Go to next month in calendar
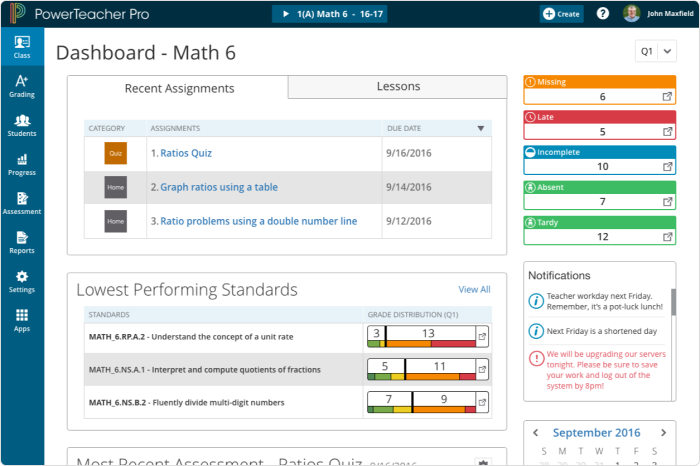Screen dimensions: 700x466 point(663,433)
